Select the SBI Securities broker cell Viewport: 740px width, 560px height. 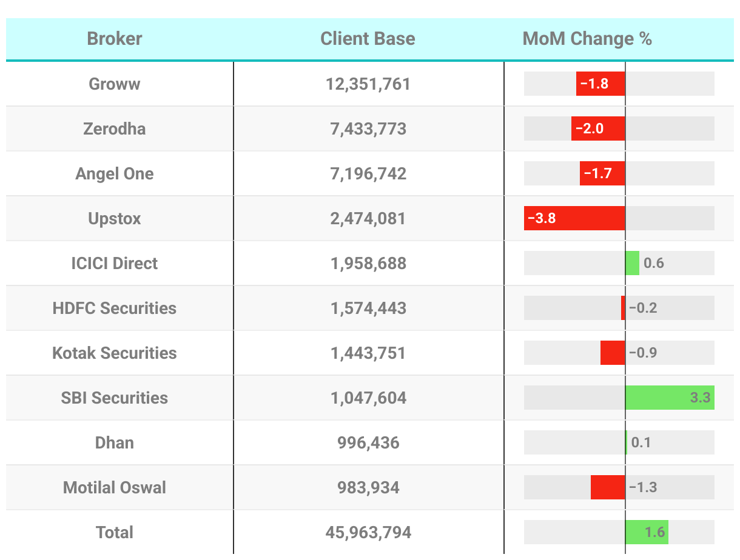pos(115,398)
